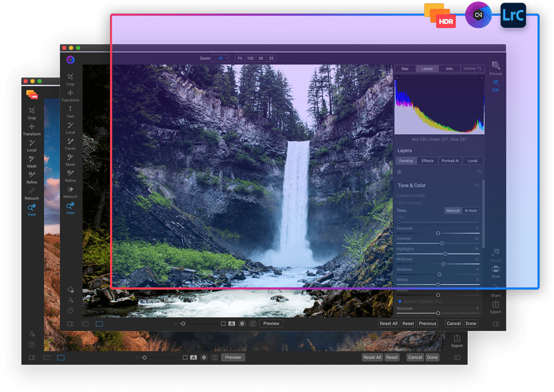Click the ON1 logo icon in front window
Screen dimensions: 554x392
(70, 60)
